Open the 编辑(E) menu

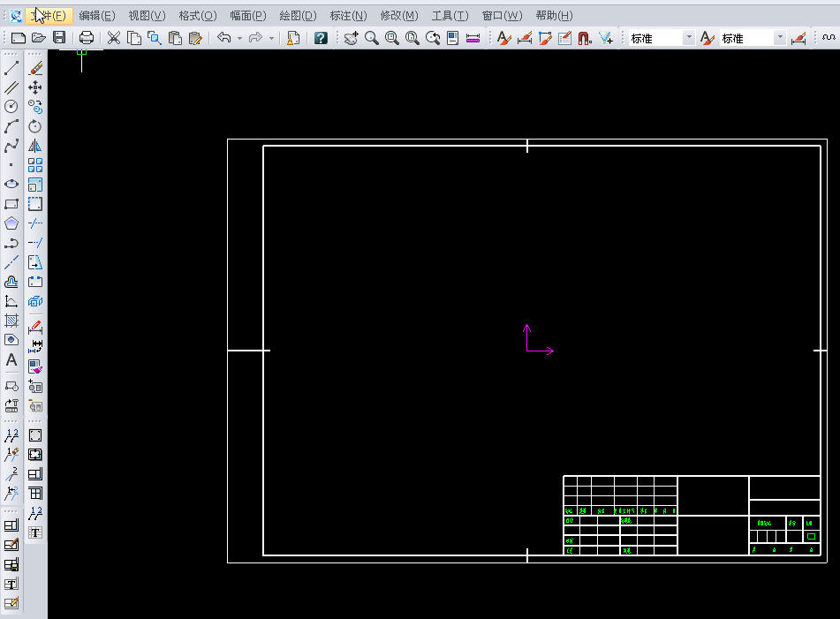[x=97, y=16]
